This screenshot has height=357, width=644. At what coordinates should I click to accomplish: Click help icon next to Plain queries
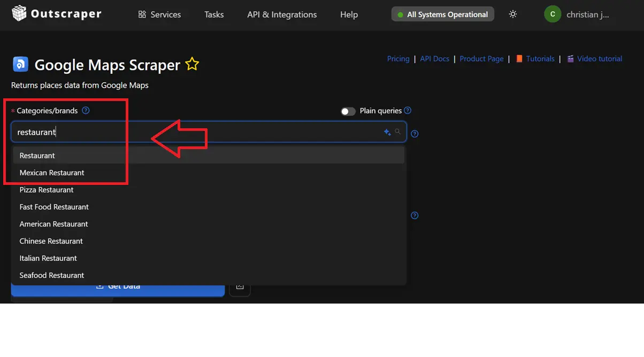click(x=408, y=111)
